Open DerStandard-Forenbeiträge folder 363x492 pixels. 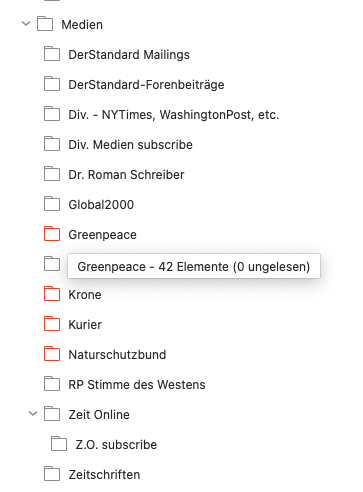tap(146, 85)
